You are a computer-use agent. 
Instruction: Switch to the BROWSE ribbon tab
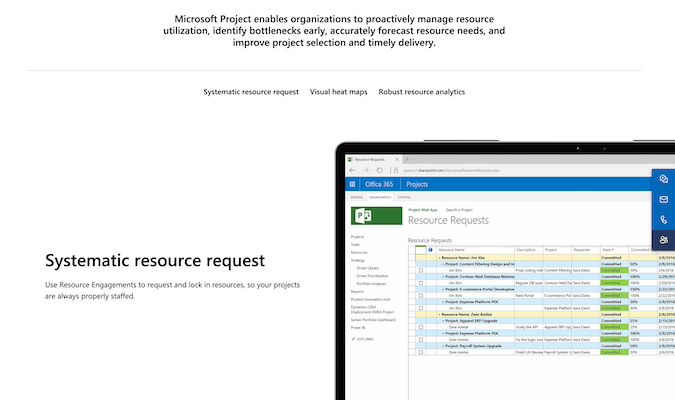(x=356, y=197)
